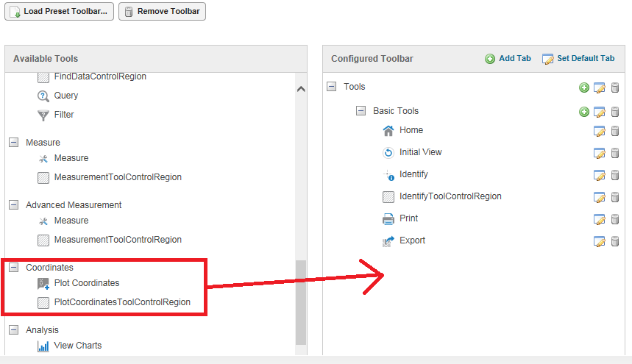Select the Coordinates group label
This screenshot has width=632, height=364.
point(49,268)
